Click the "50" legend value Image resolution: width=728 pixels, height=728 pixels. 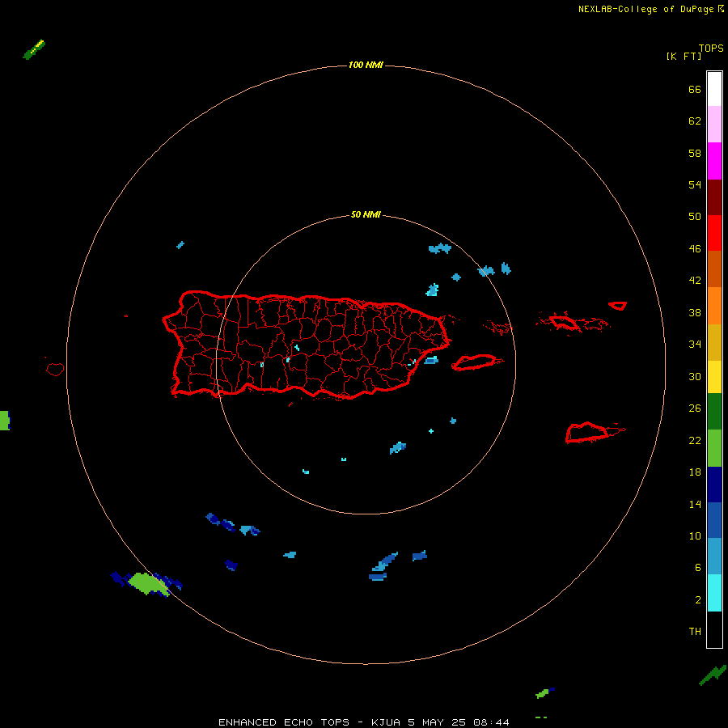pyautogui.click(x=695, y=216)
